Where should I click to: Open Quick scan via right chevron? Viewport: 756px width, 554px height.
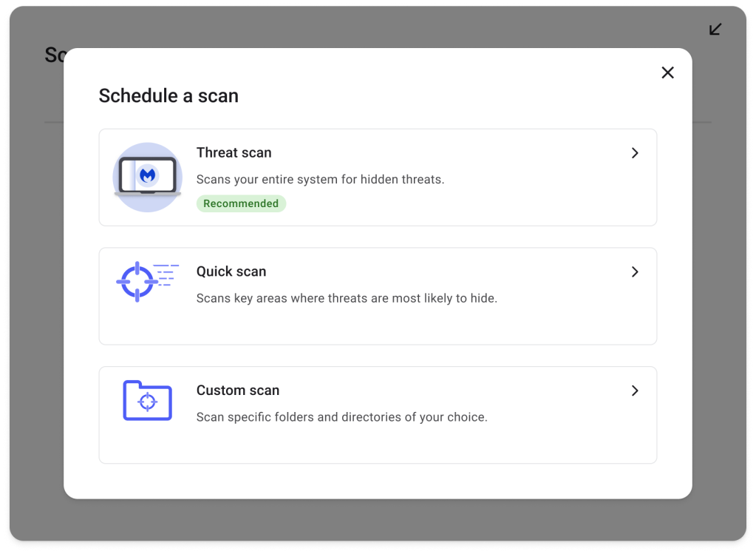click(634, 272)
